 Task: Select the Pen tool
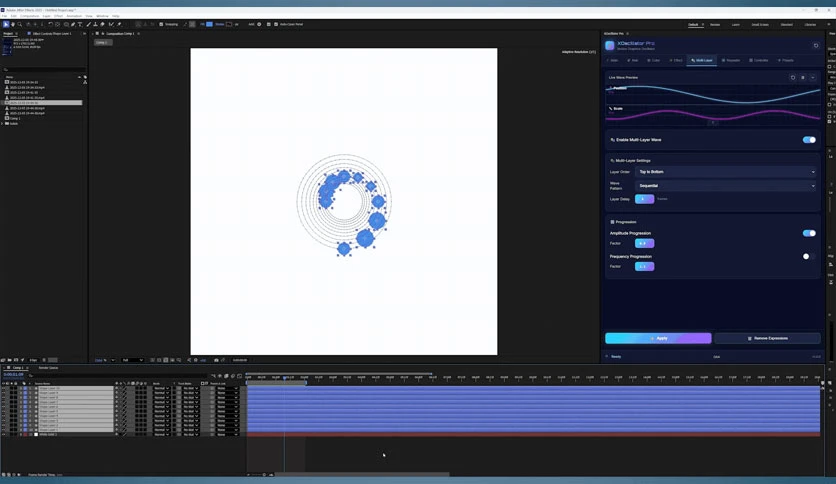tap(73, 24)
